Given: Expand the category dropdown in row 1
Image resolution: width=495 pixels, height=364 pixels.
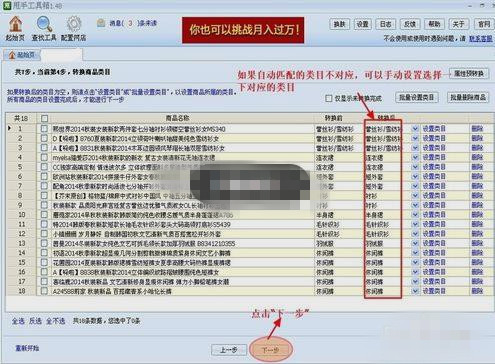Looking at the screenshot, I should [x=415, y=129].
